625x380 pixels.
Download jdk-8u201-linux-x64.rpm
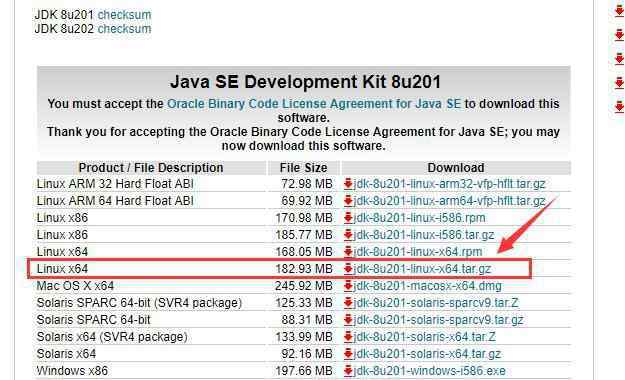[418, 252]
